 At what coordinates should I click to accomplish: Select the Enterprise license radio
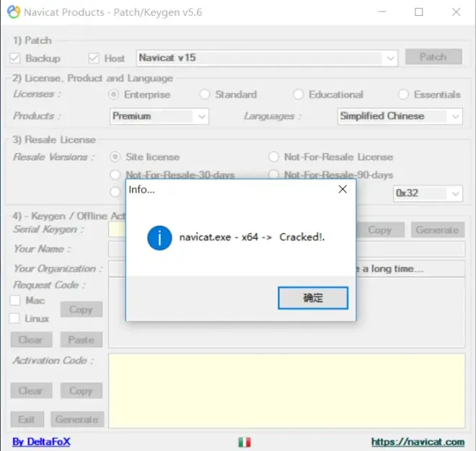[x=113, y=95]
